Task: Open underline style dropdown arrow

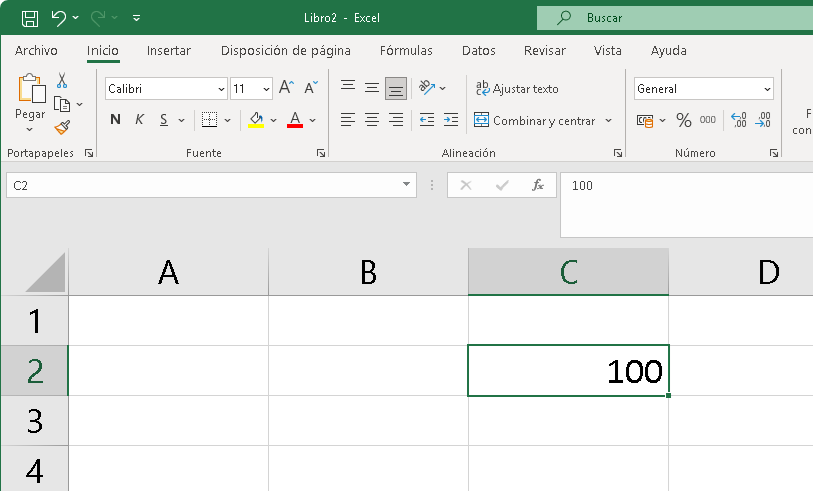Action: [x=181, y=120]
